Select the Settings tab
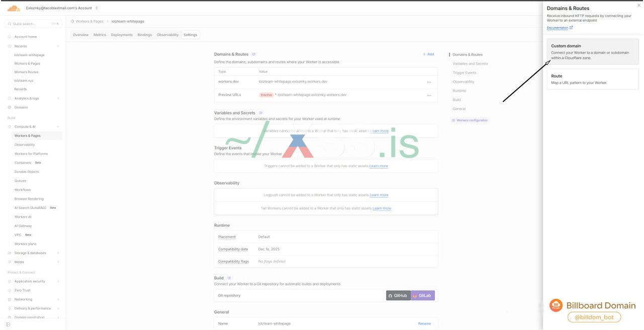 click(190, 35)
